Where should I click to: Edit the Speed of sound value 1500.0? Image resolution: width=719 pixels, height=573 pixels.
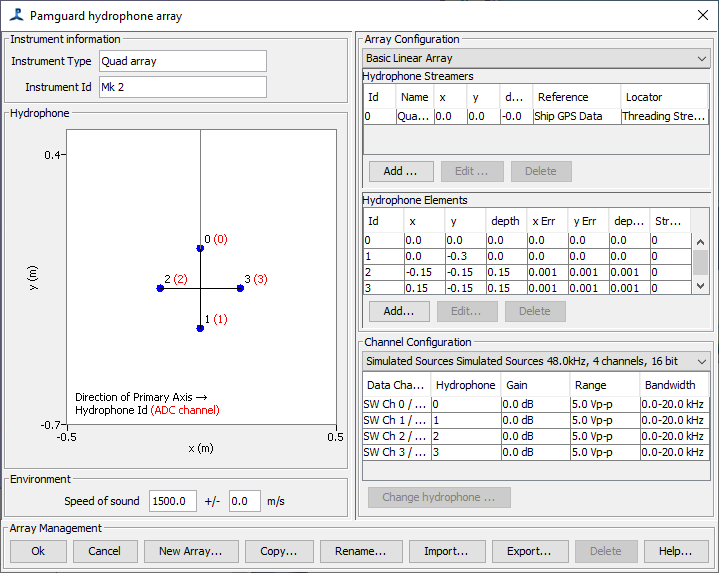173,501
